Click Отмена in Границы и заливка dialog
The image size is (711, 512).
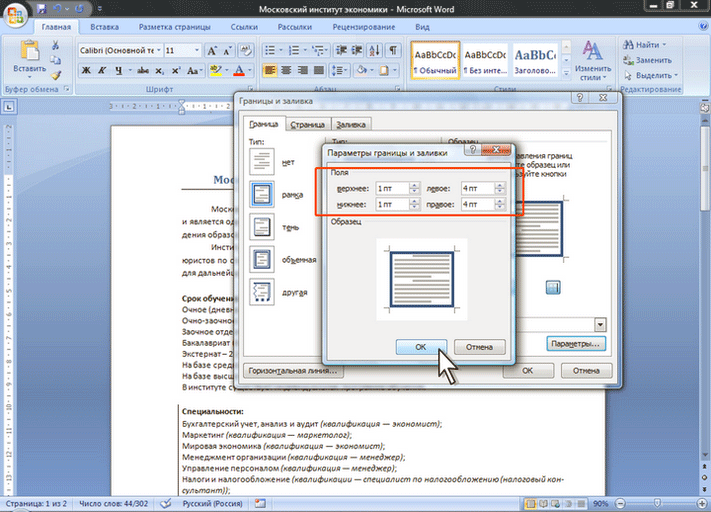click(586, 371)
